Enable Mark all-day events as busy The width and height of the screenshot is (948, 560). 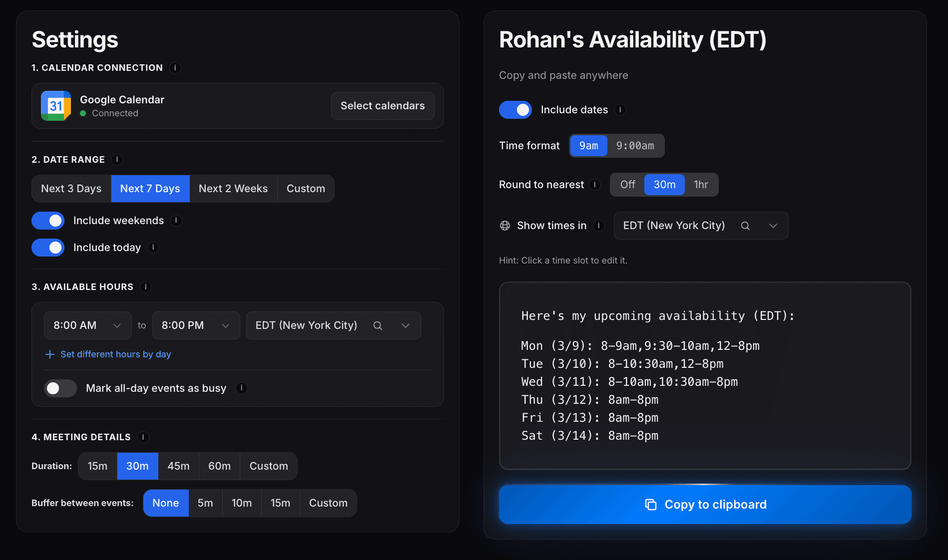[60, 388]
